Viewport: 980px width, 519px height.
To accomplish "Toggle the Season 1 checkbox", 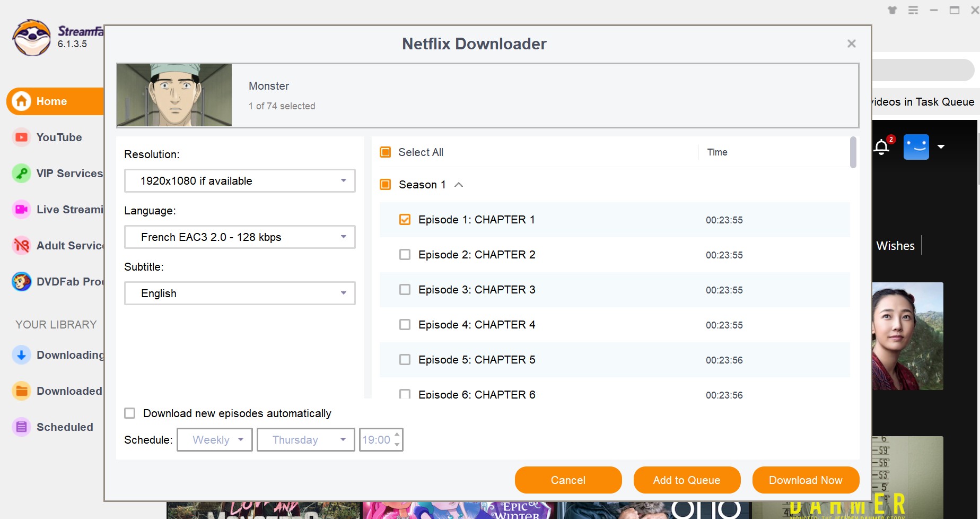I will coord(386,185).
